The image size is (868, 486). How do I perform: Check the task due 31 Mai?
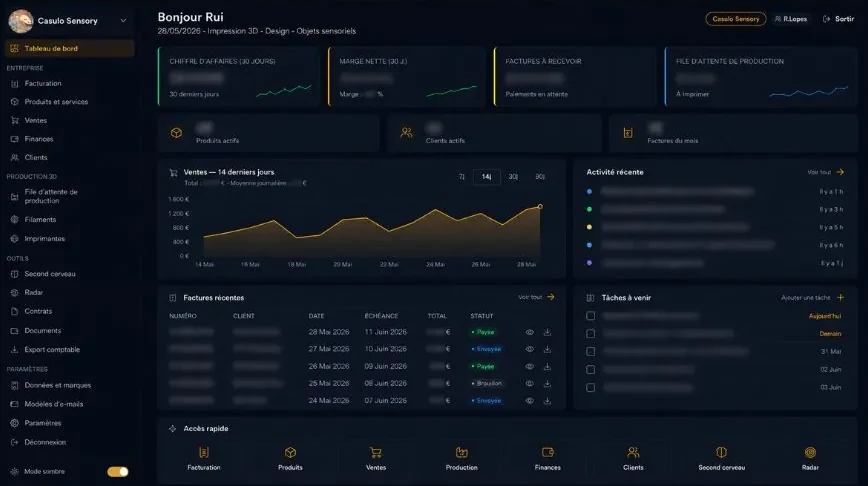[591, 351]
